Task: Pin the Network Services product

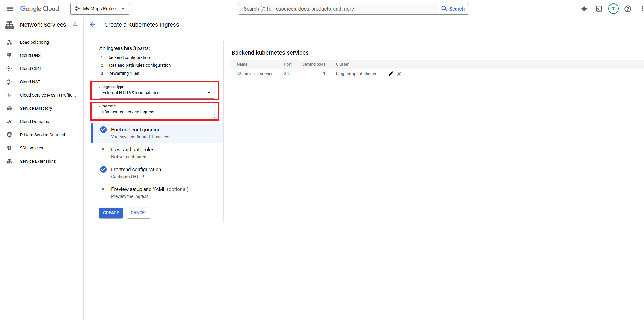Action: tap(75, 25)
